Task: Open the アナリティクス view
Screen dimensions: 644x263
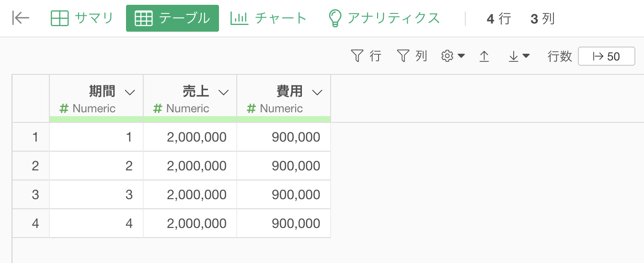Action: click(384, 18)
